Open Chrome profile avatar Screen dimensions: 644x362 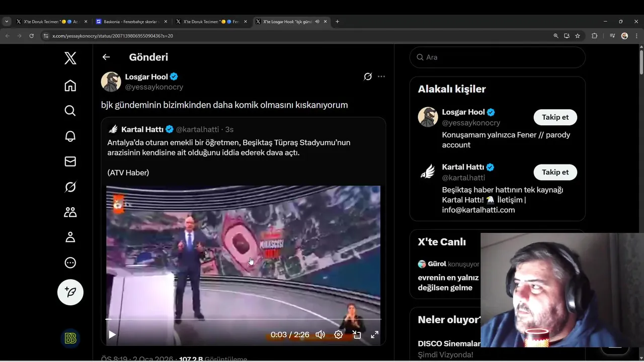pos(624,36)
